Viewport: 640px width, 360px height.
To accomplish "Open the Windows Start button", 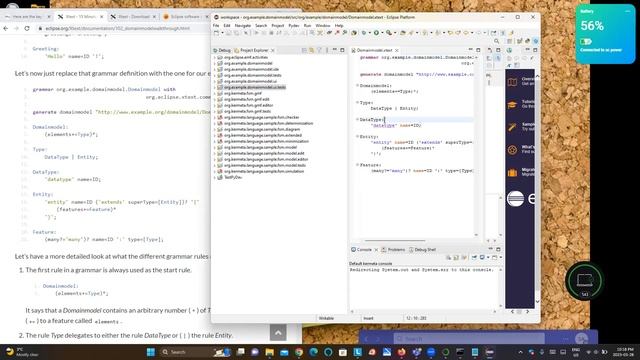I will [151, 352].
